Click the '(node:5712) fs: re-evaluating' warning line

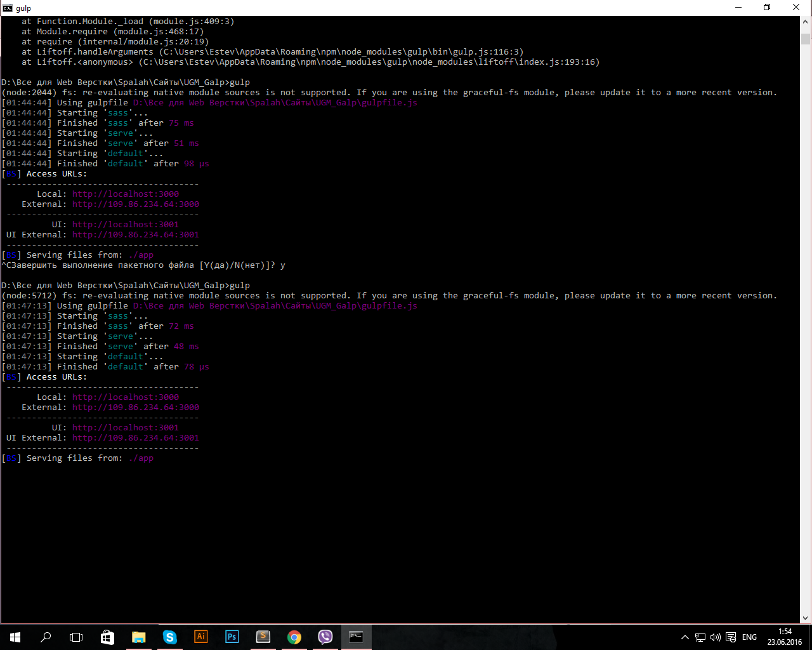pyautogui.click(x=389, y=296)
